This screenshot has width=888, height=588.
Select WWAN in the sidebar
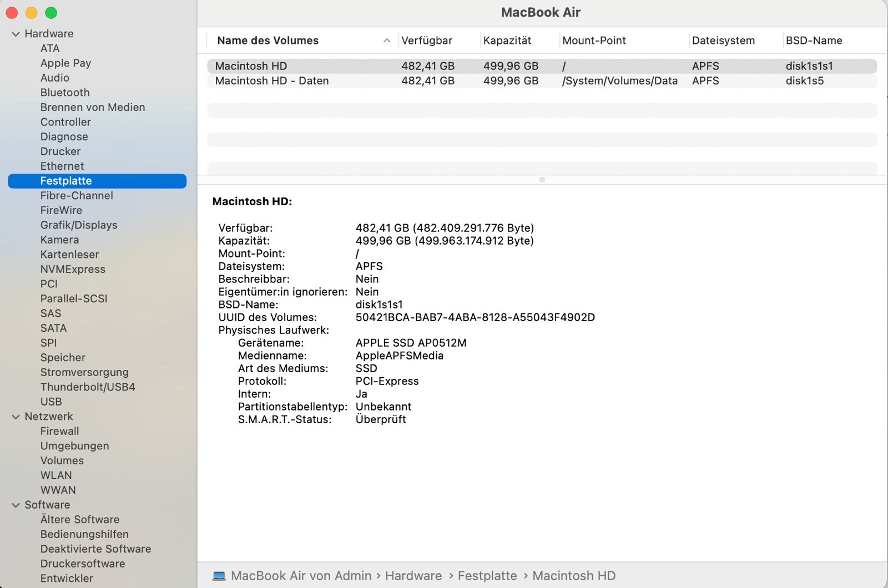tap(58, 490)
